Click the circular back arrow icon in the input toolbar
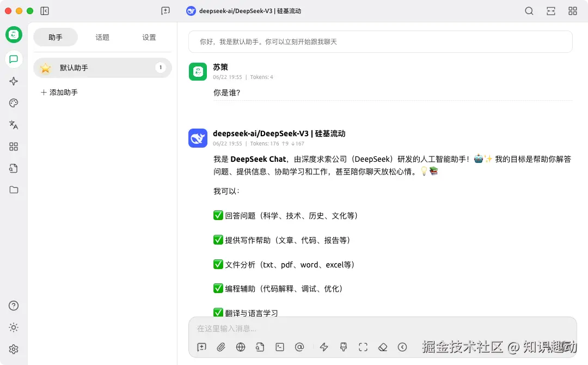588x365 pixels. click(x=402, y=347)
